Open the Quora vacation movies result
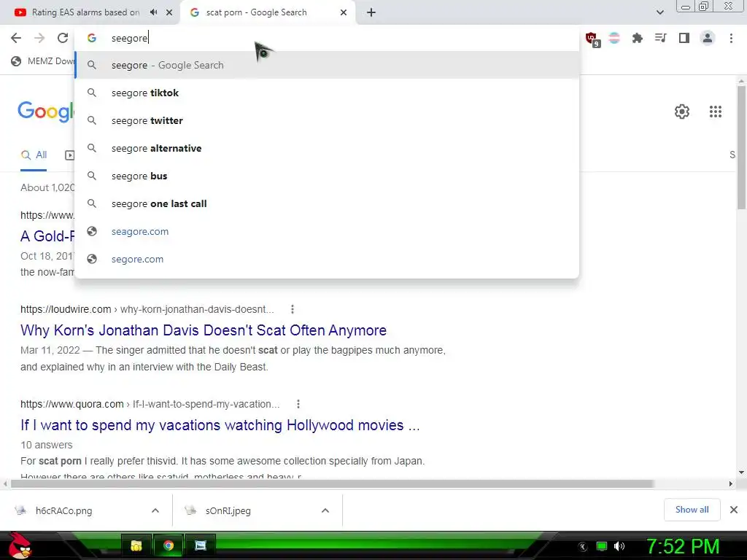747x560 pixels. coord(220,425)
